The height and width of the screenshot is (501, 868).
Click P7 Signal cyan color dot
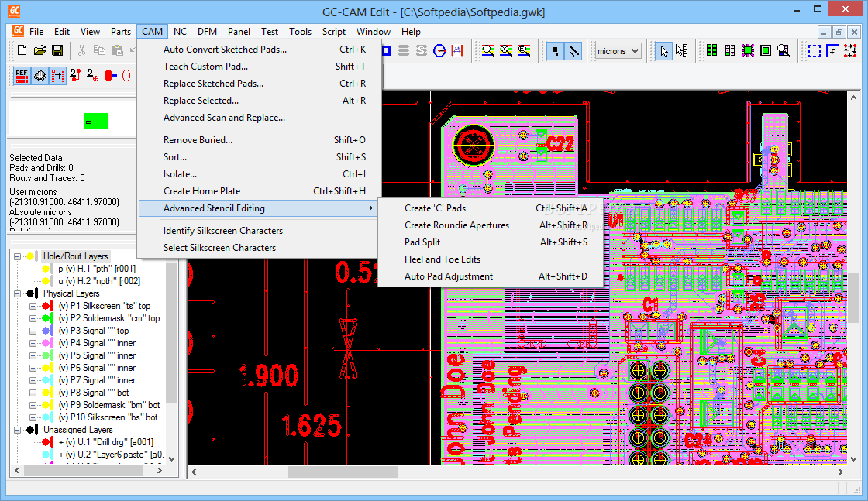46,380
